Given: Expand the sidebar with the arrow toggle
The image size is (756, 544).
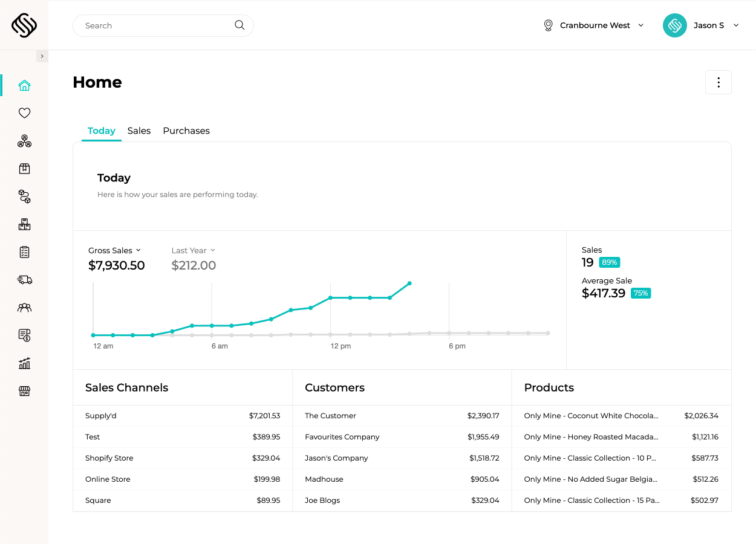Looking at the screenshot, I should [42, 56].
